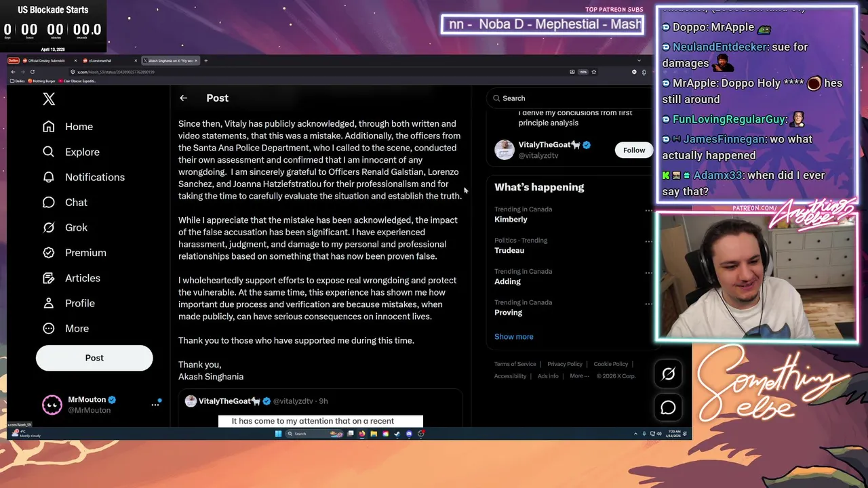Screen dimensions: 868x488
Task: Open quoted VitalyTheGoat post avatar
Action: click(191, 401)
